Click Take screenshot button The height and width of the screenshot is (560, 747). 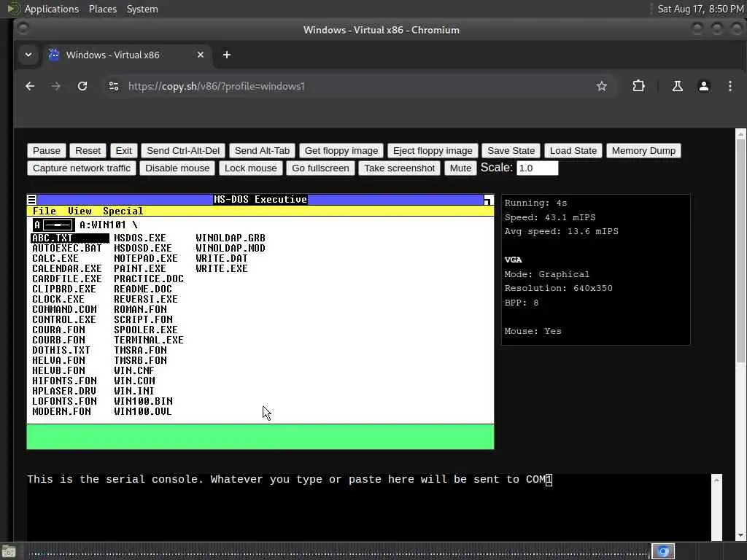coord(399,168)
